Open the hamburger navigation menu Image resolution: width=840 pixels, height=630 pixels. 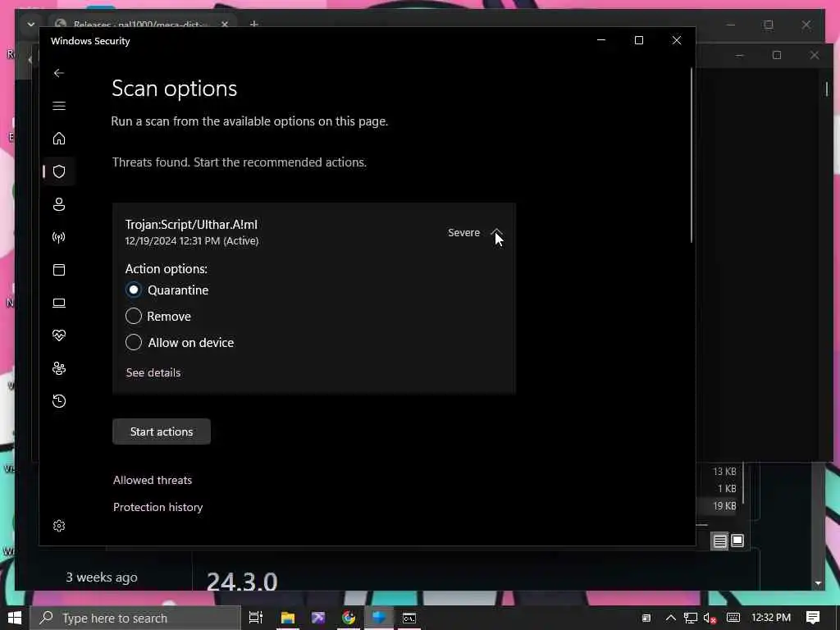[59, 106]
